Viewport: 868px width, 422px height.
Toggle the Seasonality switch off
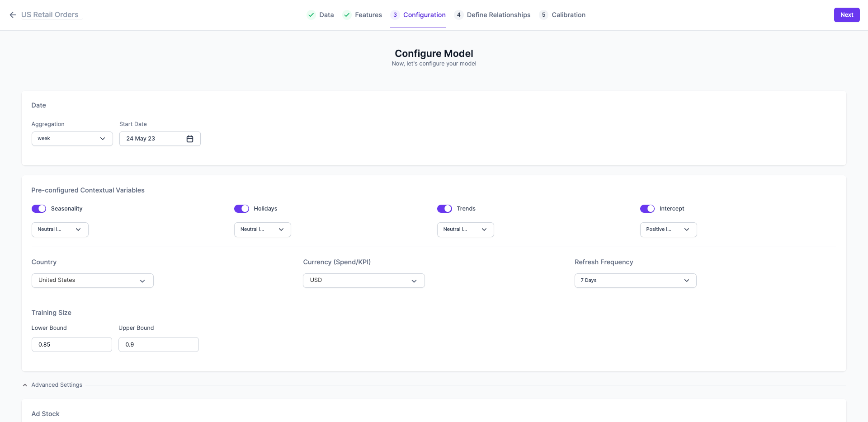[39, 209]
